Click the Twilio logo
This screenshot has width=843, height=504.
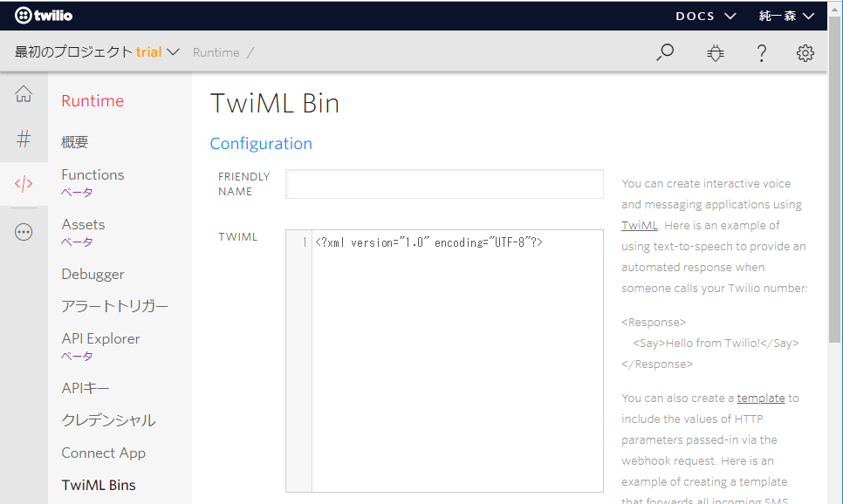[x=44, y=16]
